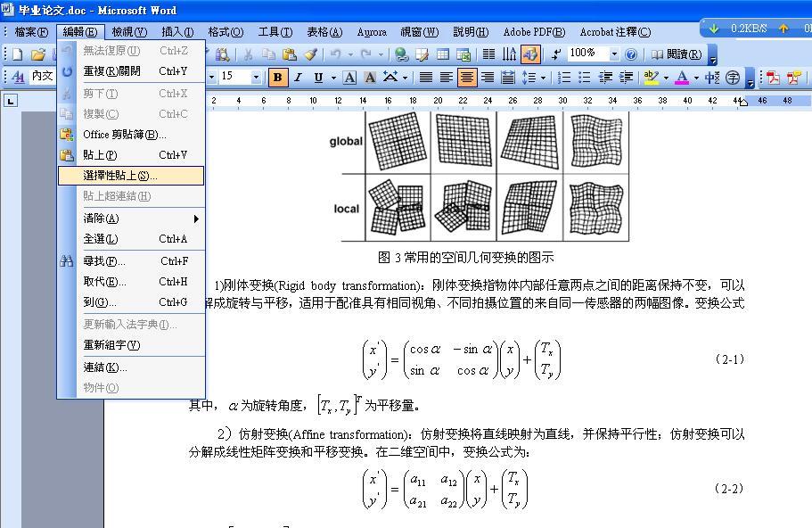Open the line spacing dropdown arrow
This screenshot has width=812, height=528.
(x=543, y=78)
